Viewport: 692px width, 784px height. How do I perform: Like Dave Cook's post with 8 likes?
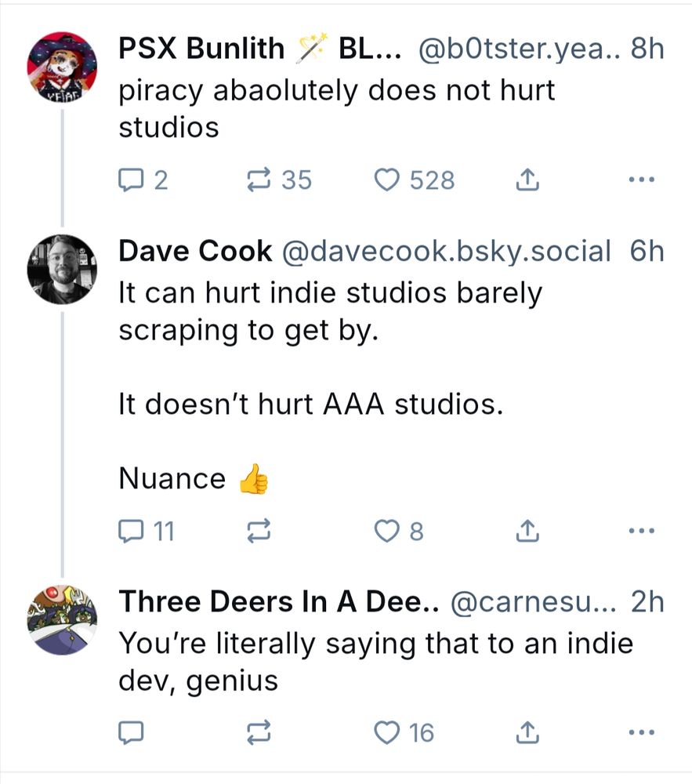386,532
